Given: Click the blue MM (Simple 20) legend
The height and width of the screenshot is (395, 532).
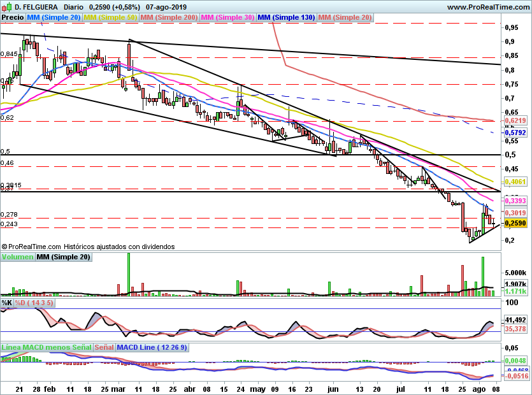Looking at the screenshot, I should [54, 17].
